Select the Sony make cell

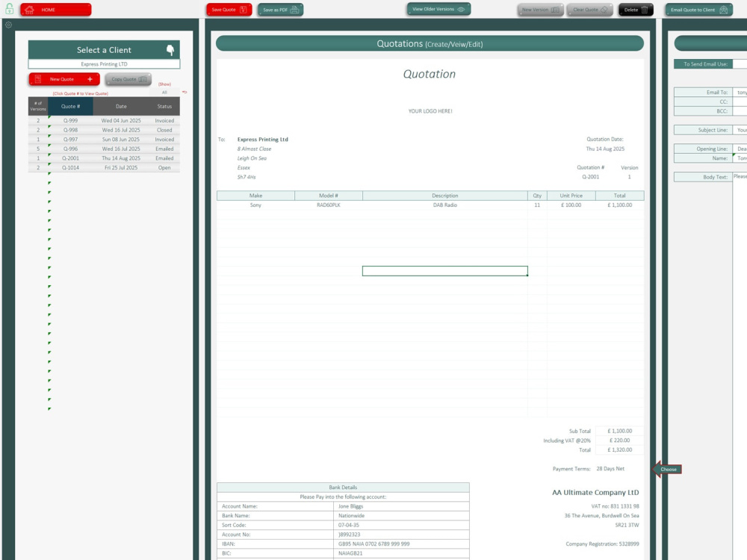pyautogui.click(x=255, y=205)
